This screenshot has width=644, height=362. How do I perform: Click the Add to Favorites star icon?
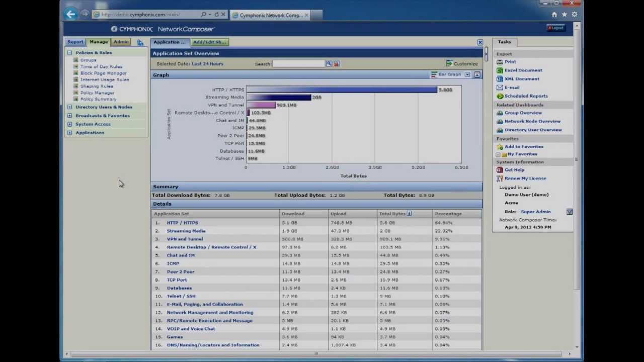tap(500, 147)
